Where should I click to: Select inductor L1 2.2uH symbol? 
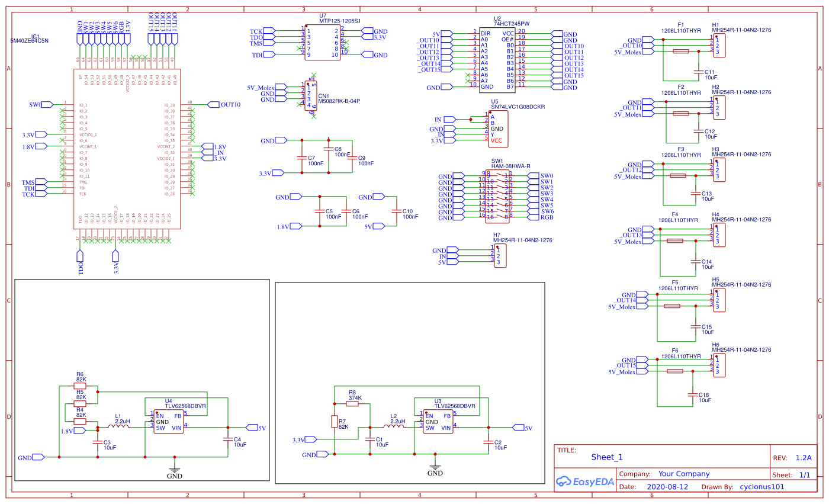pyautogui.click(x=118, y=426)
